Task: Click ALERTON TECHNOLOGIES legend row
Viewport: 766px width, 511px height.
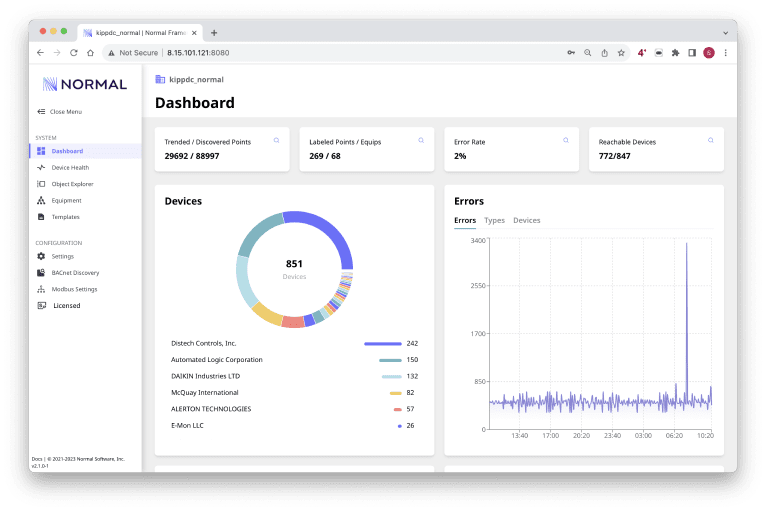Action: 295,409
